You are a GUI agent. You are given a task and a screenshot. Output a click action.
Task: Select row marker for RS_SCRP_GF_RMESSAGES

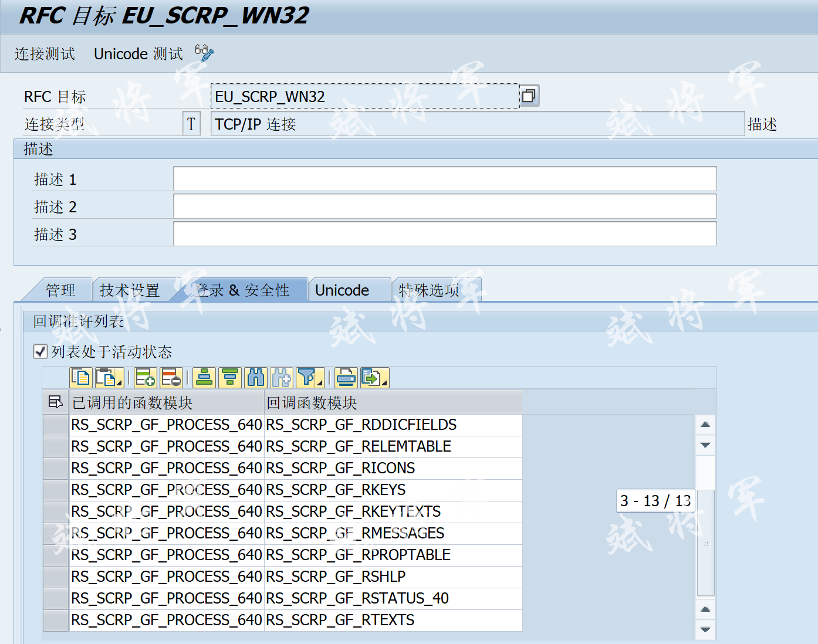click(56, 533)
